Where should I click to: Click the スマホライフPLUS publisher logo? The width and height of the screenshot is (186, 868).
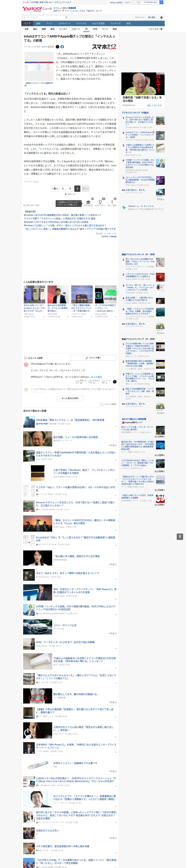pyautogui.click(x=104, y=47)
